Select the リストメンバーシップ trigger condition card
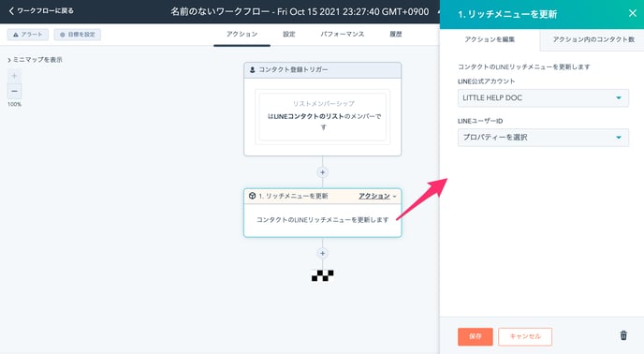 click(x=322, y=117)
